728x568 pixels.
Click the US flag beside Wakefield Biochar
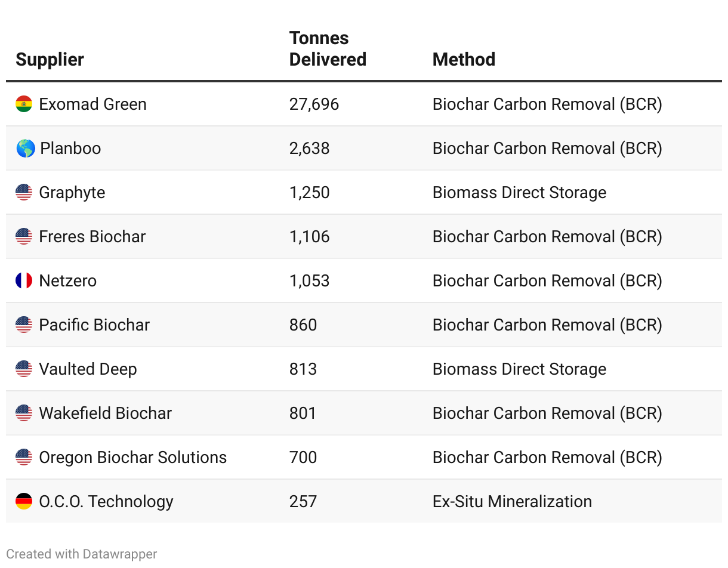coord(24,413)
